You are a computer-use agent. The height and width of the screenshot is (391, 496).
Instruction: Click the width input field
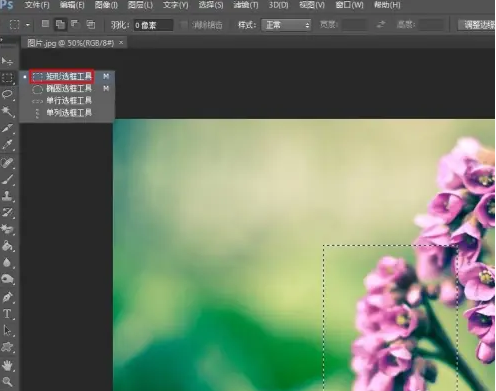[x=355, y=25]
